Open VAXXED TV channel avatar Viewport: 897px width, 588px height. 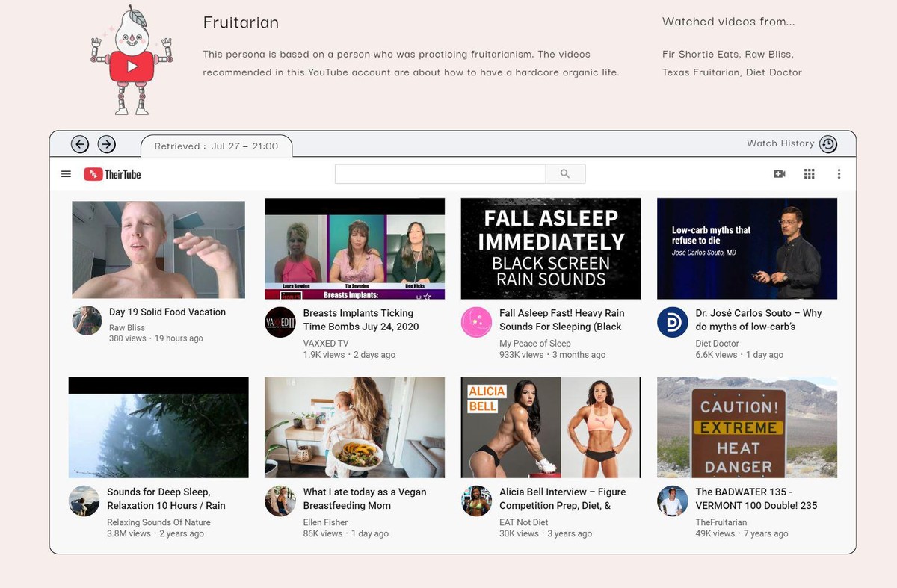pos(280,322)
